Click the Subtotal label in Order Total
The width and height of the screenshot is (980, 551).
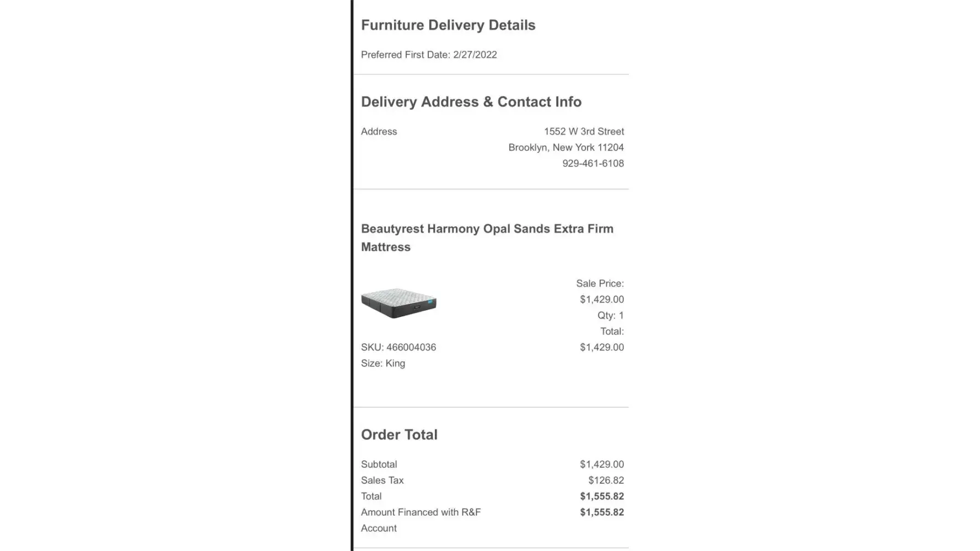pyautogui.click(x=379, y=464)
